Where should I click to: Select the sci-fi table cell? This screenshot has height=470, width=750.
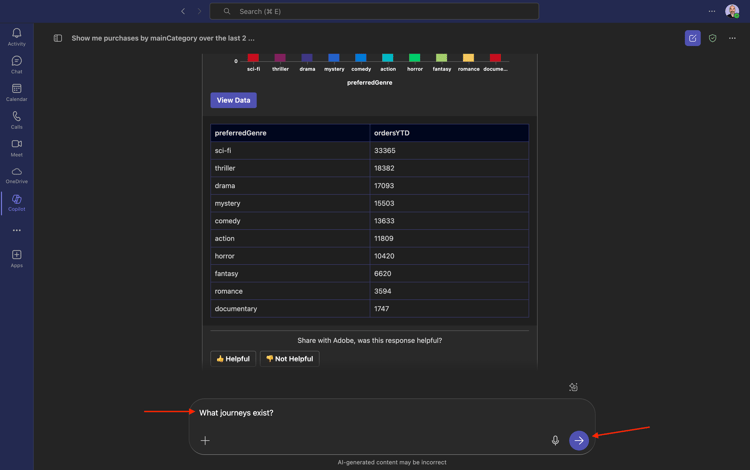(x=290, y=151)
